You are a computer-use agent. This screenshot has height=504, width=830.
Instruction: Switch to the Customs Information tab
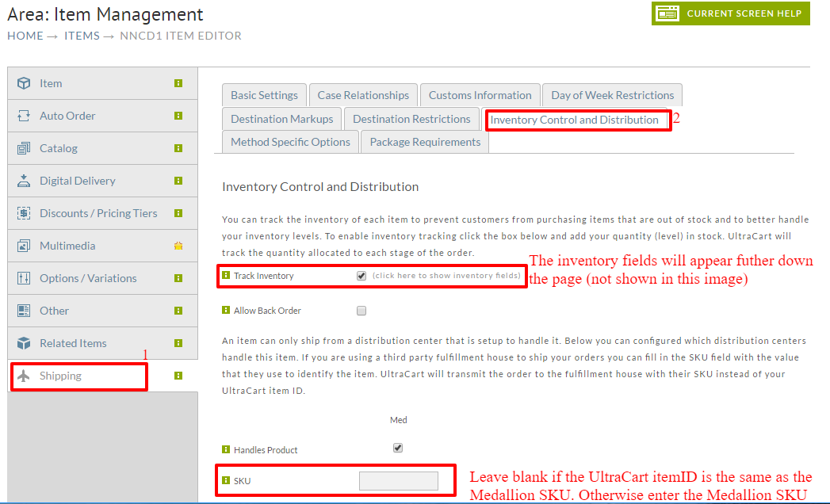tap(480, 95)
